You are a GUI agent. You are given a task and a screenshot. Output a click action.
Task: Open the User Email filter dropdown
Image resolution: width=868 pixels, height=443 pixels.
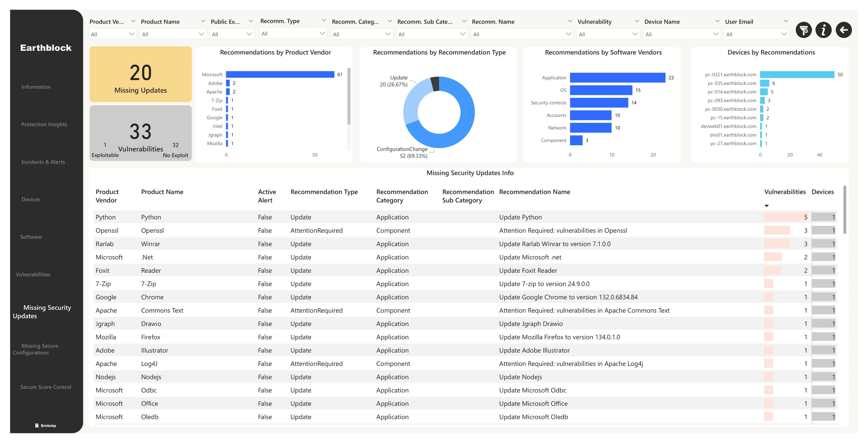pyautogui.click(x=756, y=34)
